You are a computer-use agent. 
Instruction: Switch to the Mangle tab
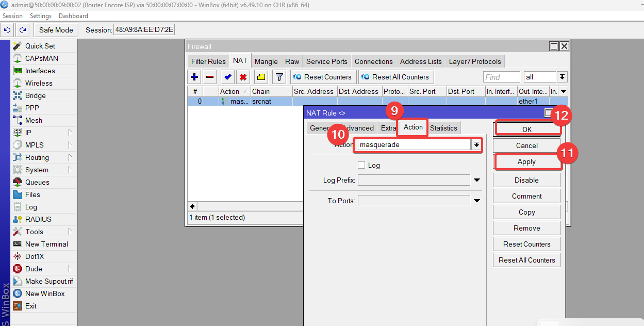pyautogui.click(x=266, y=61)
